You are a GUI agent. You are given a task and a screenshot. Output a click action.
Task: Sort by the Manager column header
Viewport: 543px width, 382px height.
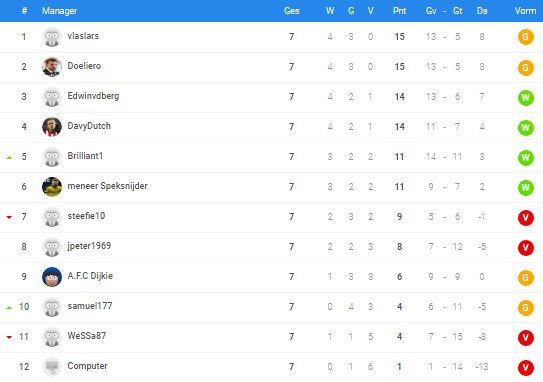click(60, 11)
